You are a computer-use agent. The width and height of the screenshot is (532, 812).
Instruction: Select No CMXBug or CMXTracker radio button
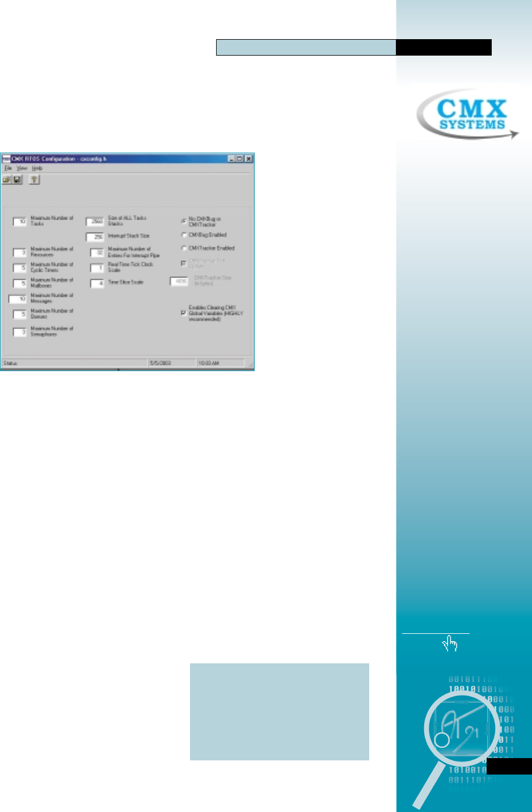pos(184,221)
